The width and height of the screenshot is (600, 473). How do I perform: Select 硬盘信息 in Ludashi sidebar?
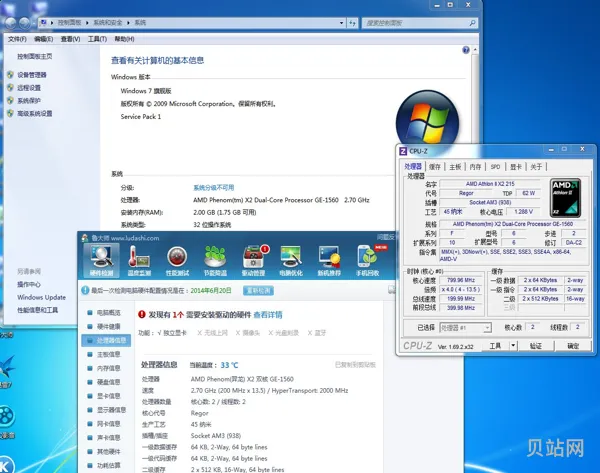click(104, 382)
